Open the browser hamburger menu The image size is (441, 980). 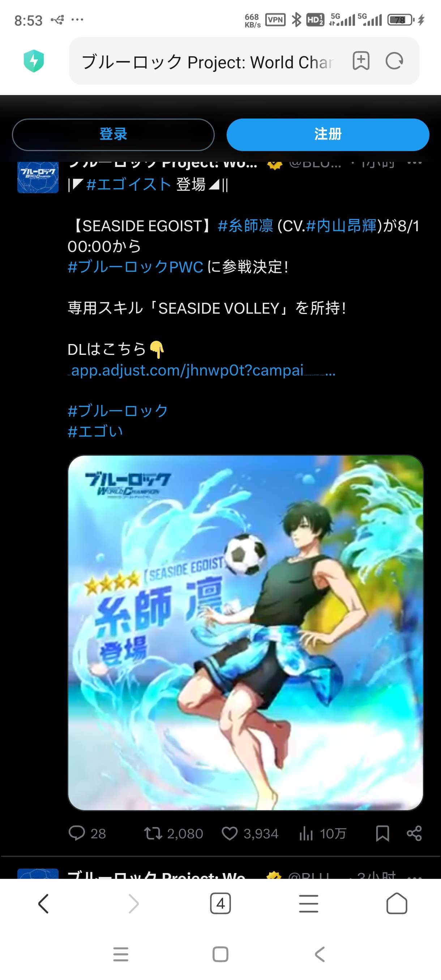pyautogui.click(x=309, y=903)
